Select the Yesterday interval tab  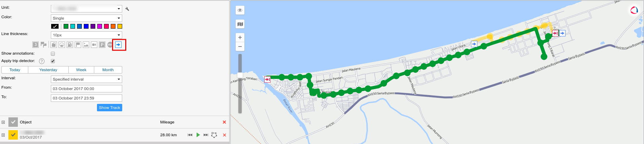(x=48, y=70)
